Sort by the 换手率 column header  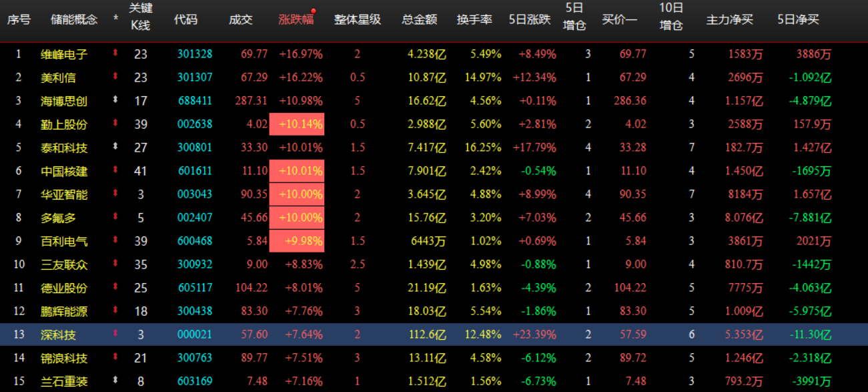[474, 19]
